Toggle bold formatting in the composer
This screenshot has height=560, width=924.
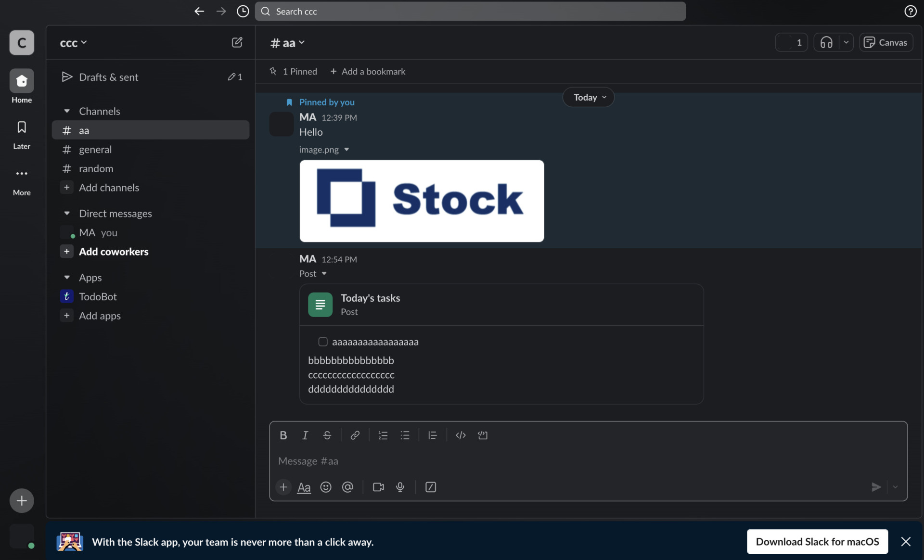click(x=283, y=435)
